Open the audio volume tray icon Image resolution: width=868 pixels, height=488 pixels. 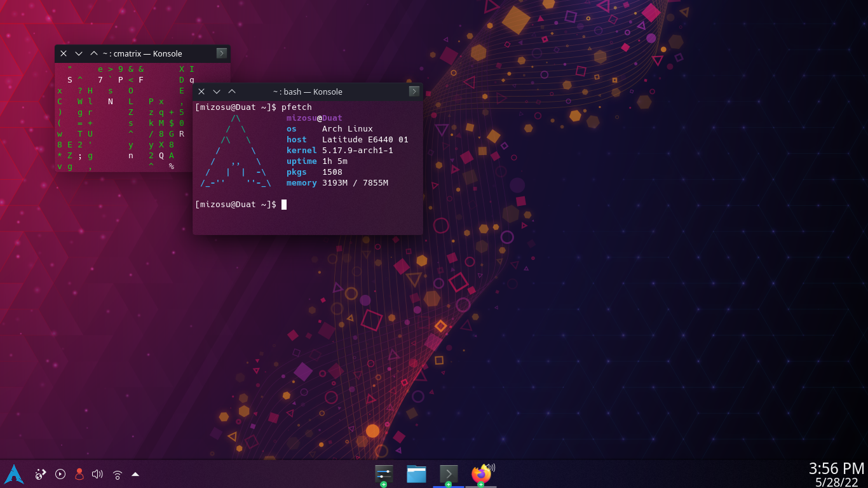[x=97, y=474]
